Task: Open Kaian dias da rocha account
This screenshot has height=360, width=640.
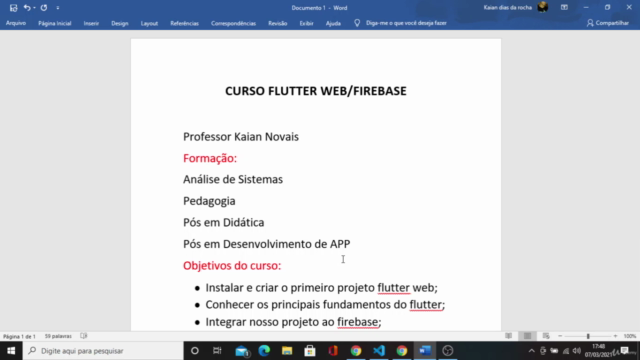Action: (508, 7)
